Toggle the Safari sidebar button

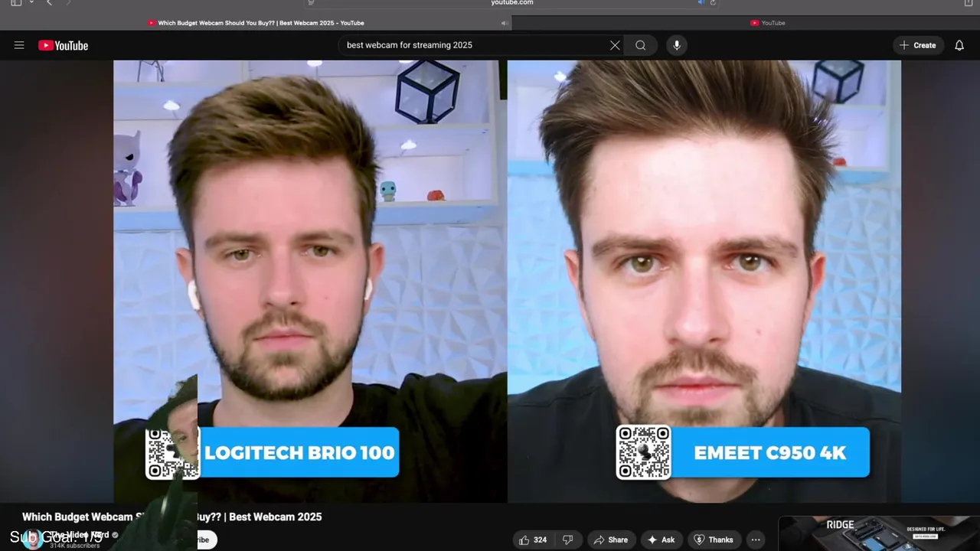pos(15,3)
